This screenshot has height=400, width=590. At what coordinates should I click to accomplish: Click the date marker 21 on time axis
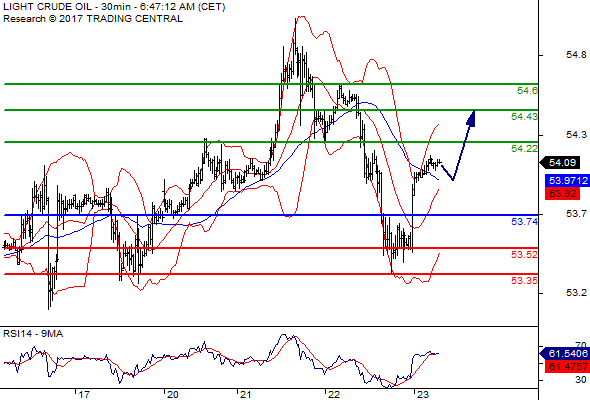coord(245,395)
